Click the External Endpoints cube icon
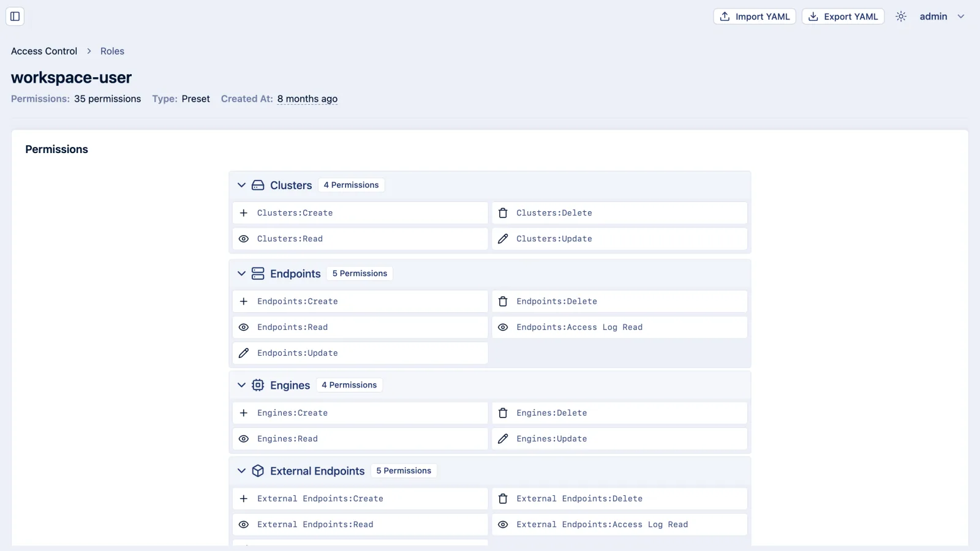 pos(258,471)
